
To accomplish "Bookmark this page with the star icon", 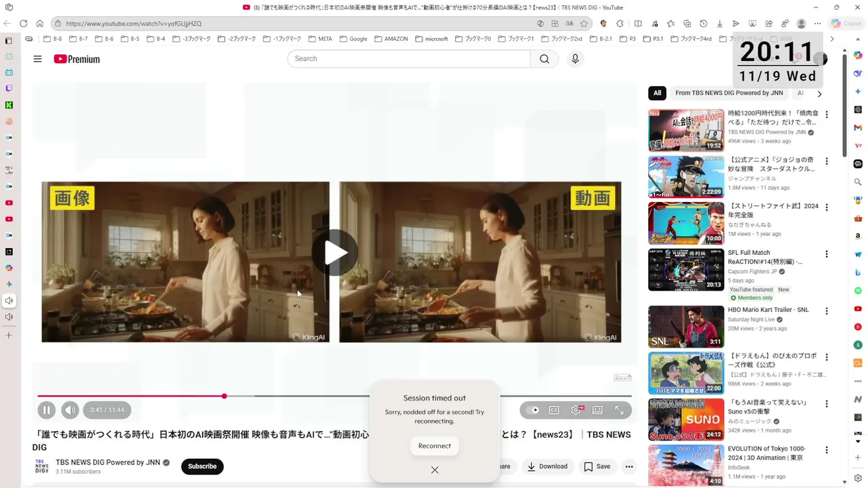I will (x=584, y=23).
